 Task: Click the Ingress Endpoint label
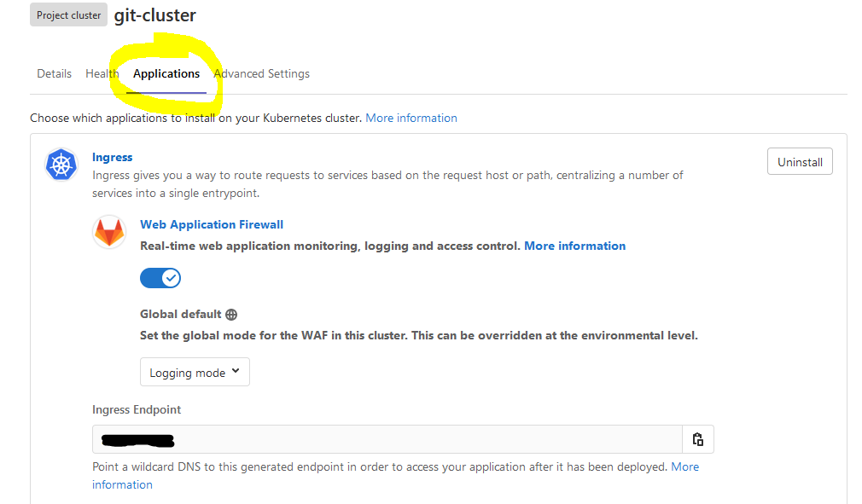pos(137,409)
